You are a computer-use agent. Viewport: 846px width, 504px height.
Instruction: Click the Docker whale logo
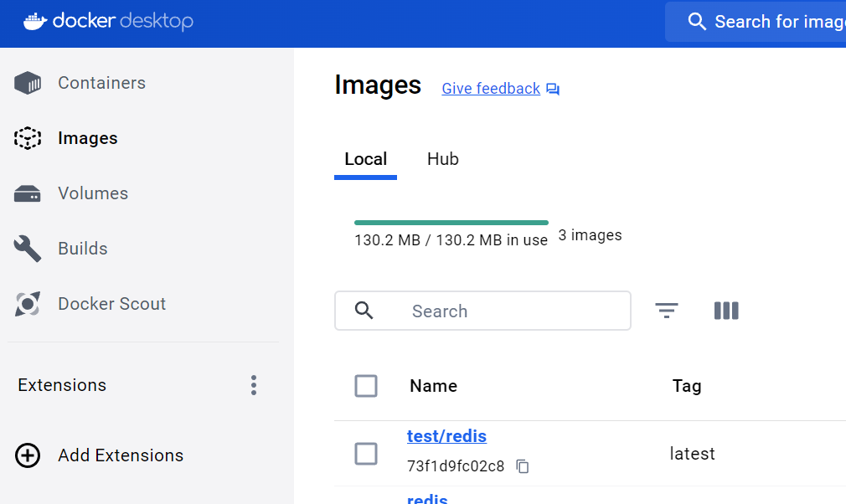[35, 22]
